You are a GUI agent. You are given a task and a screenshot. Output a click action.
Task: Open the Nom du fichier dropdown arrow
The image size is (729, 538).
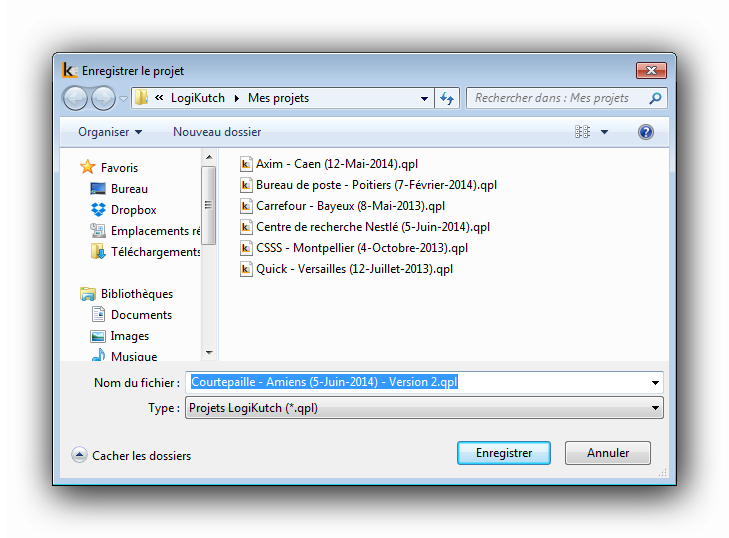point(655,383)
